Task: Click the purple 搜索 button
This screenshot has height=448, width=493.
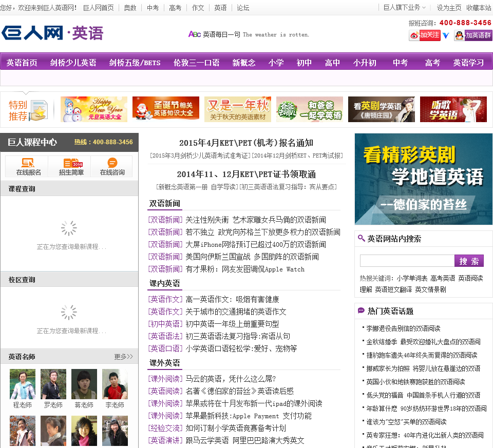Action: click(469, 261)
